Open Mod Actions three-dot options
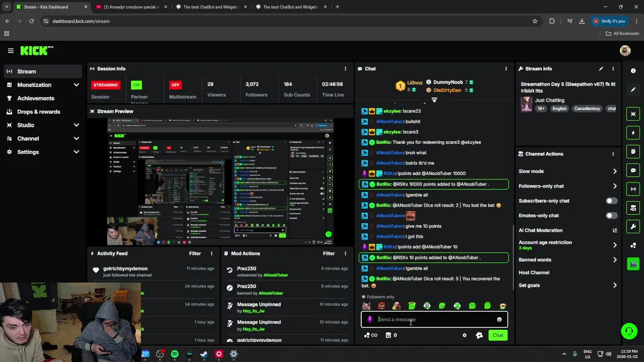This screenshot has height=362, width=644. 345,253
